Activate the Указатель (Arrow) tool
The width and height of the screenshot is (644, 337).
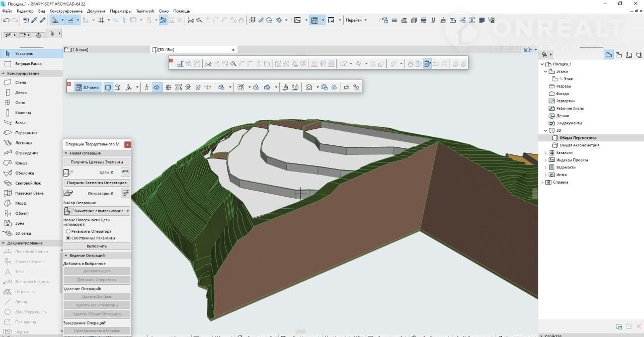coord(24,53)
